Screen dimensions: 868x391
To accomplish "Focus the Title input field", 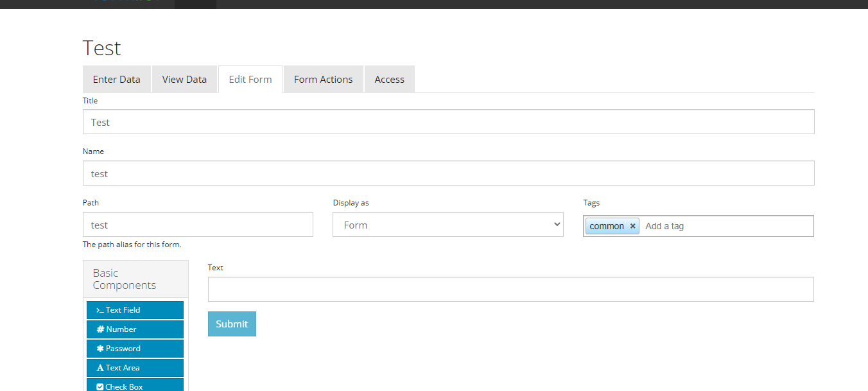I will (448, 122).
